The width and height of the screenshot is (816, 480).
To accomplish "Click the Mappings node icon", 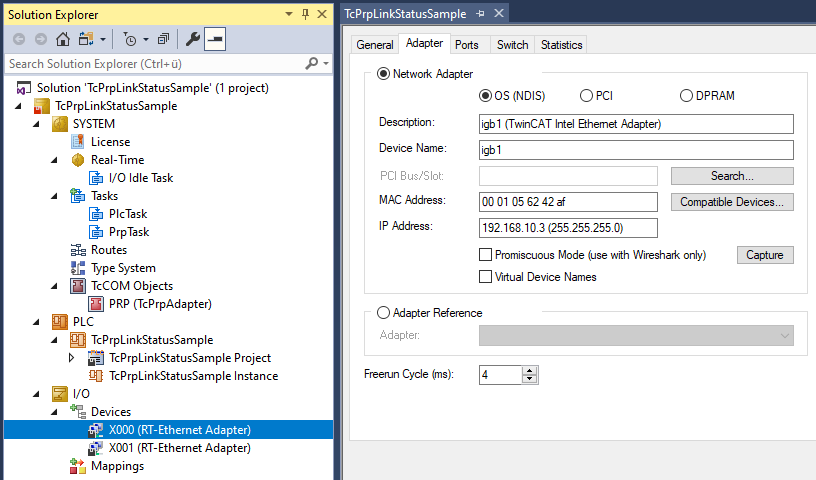I will [78, 466].
